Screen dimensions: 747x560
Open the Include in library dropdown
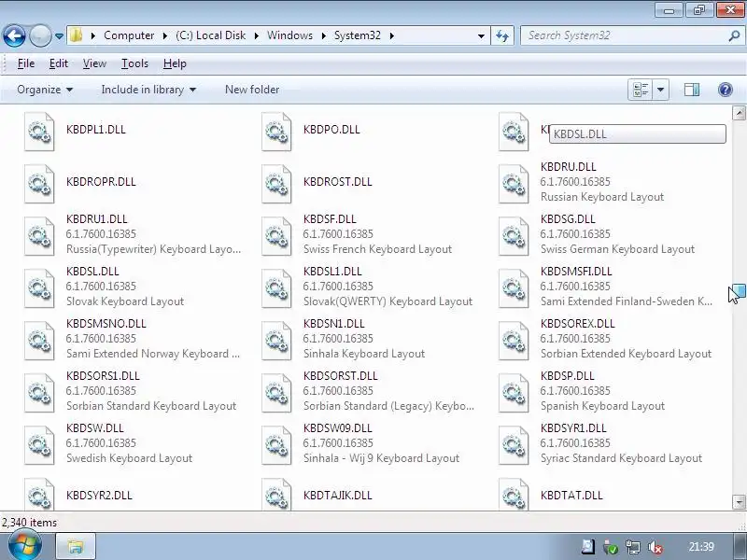[148, 90]
